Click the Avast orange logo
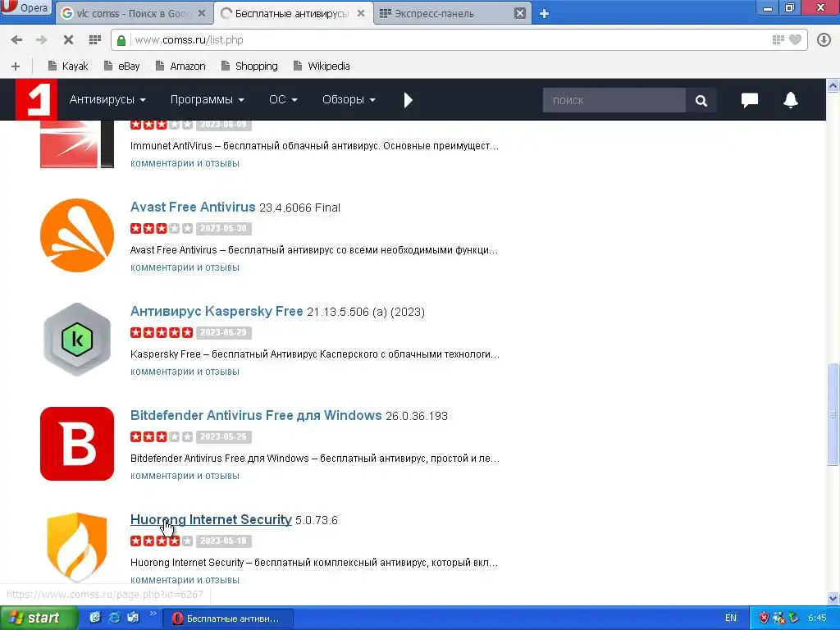Screen dimensions: 840x630 [x=77, y=235]
